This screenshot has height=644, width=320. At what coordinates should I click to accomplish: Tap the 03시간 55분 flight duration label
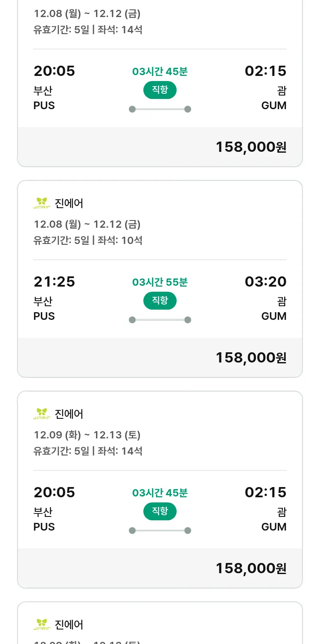click(160, 282)
